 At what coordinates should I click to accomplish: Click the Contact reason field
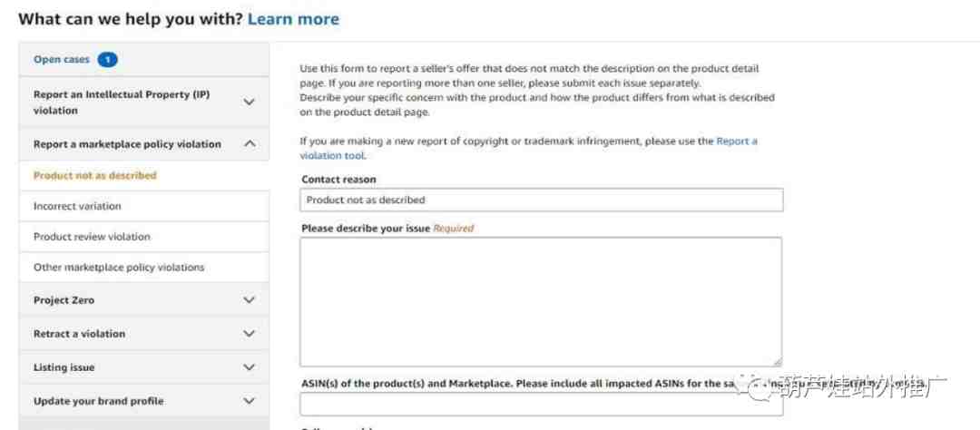pyautogui.click(x=541, y=200)
